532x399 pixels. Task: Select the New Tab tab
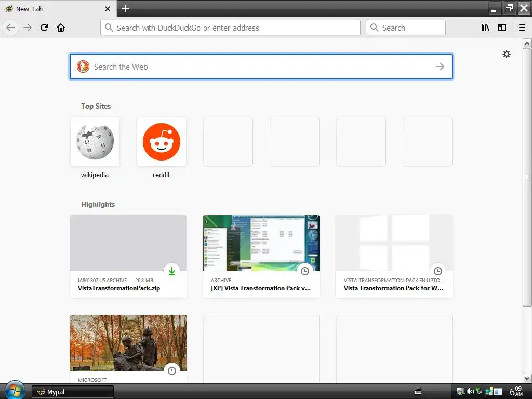58,8
